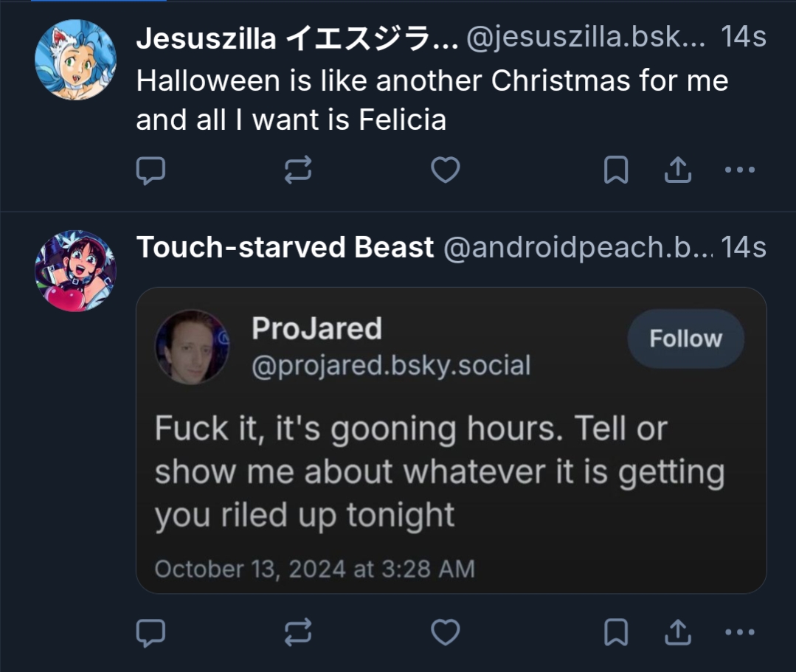Open more options on Touch-starved Beast post

point(739,632)
